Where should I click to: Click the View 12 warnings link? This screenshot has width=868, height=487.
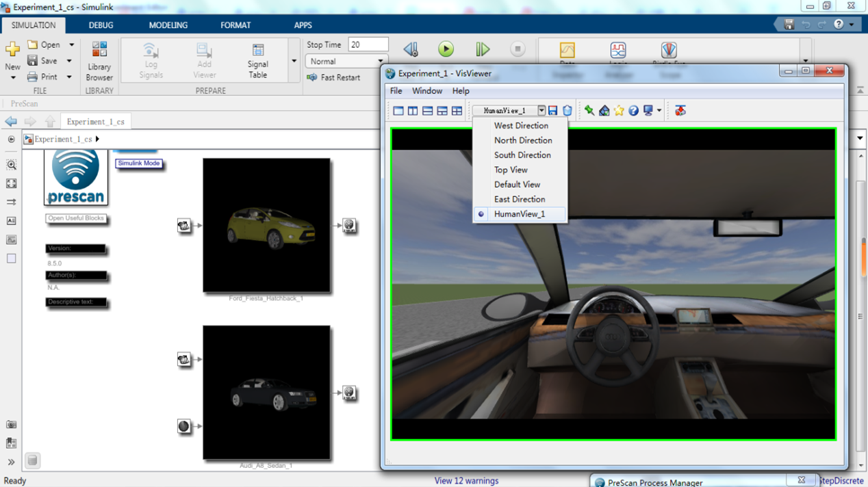click(x=466, y=481)
